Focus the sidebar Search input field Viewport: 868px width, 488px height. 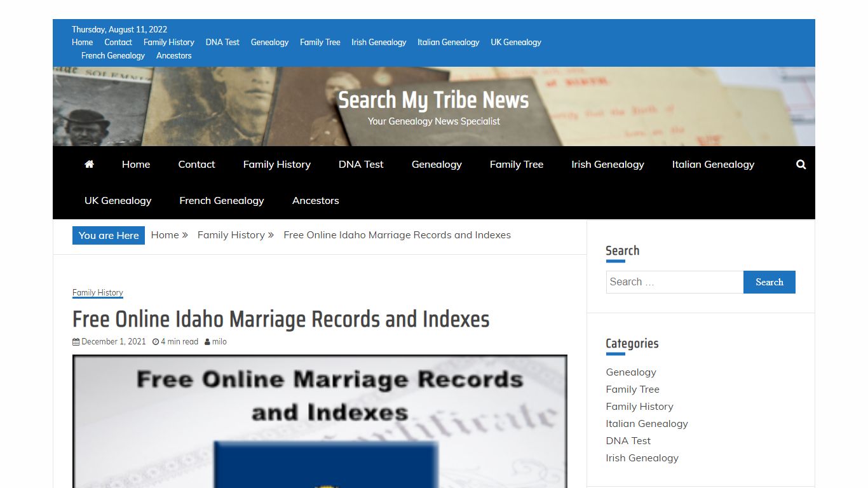(x=675, y=282)
